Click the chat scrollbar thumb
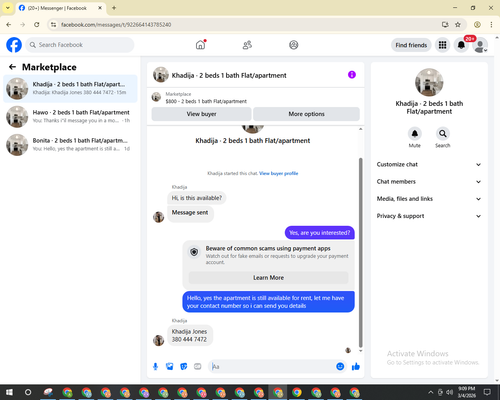 coord(360,253)
